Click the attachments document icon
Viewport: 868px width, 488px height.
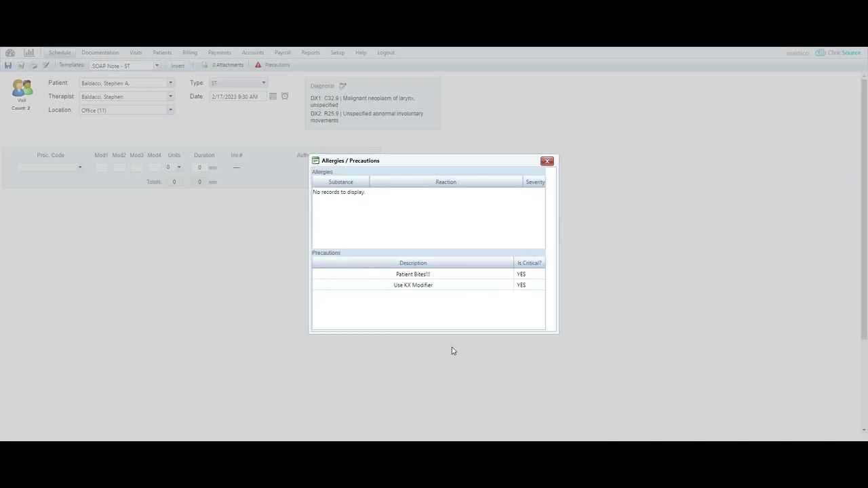point(205,65)
